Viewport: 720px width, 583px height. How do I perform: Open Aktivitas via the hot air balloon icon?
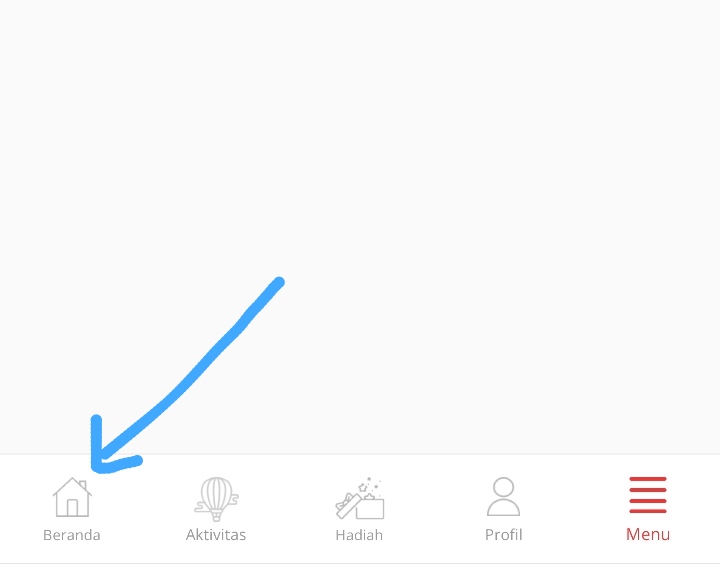[216, 499]
